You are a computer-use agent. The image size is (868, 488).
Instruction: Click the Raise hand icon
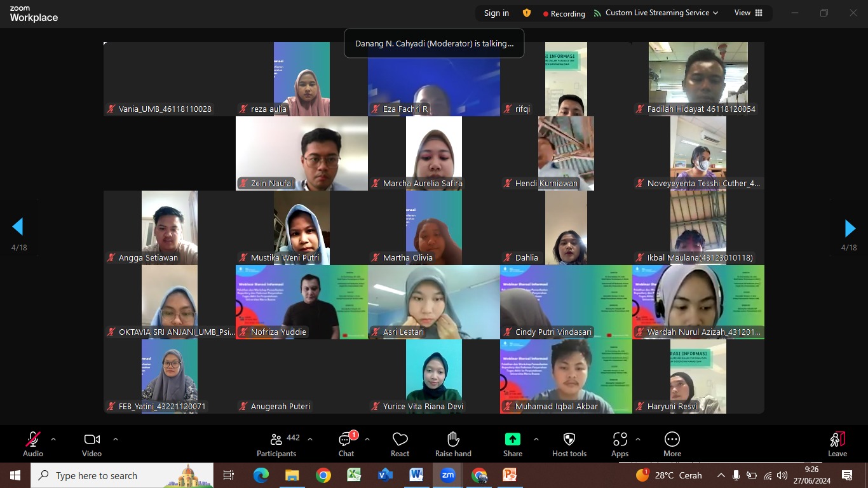tap(453, 440)
